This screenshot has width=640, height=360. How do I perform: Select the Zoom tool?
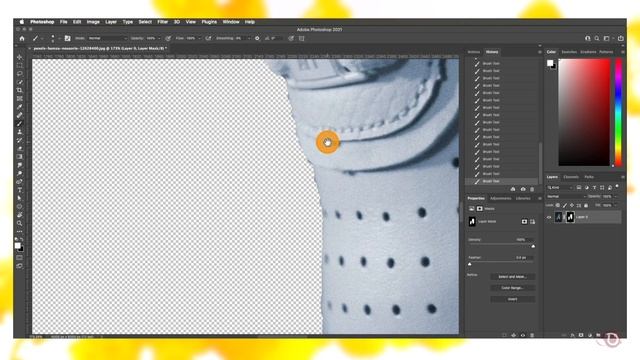click(20, 223)
